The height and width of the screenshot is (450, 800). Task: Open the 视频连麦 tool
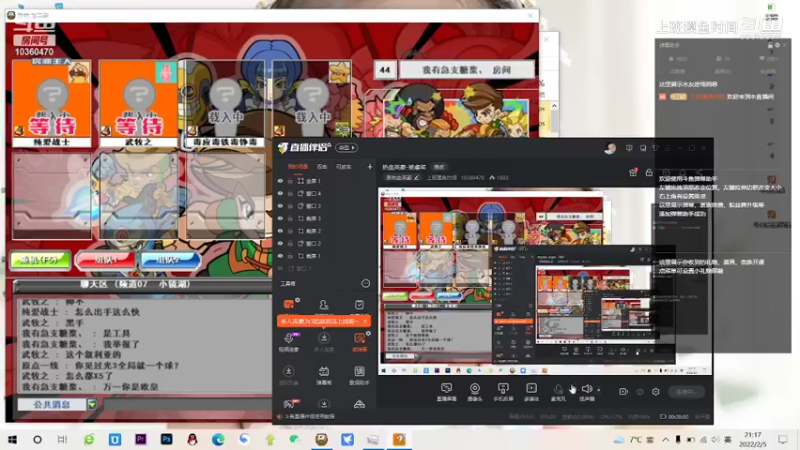[288, 342]
